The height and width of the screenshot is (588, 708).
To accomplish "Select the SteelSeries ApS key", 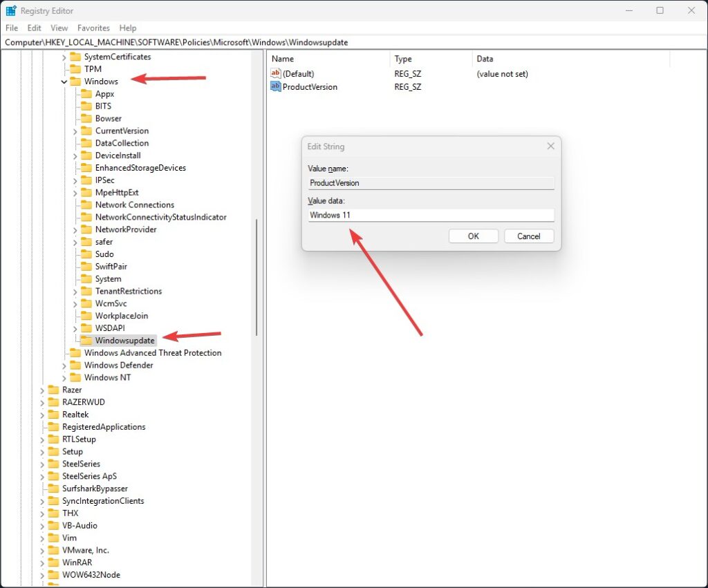I will [89, 476].
